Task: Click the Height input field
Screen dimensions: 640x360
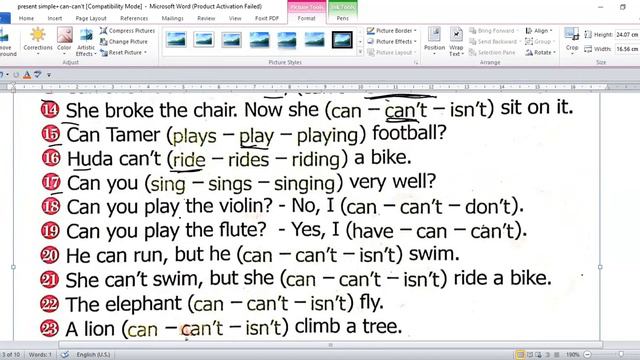Action: pos(627,35)
